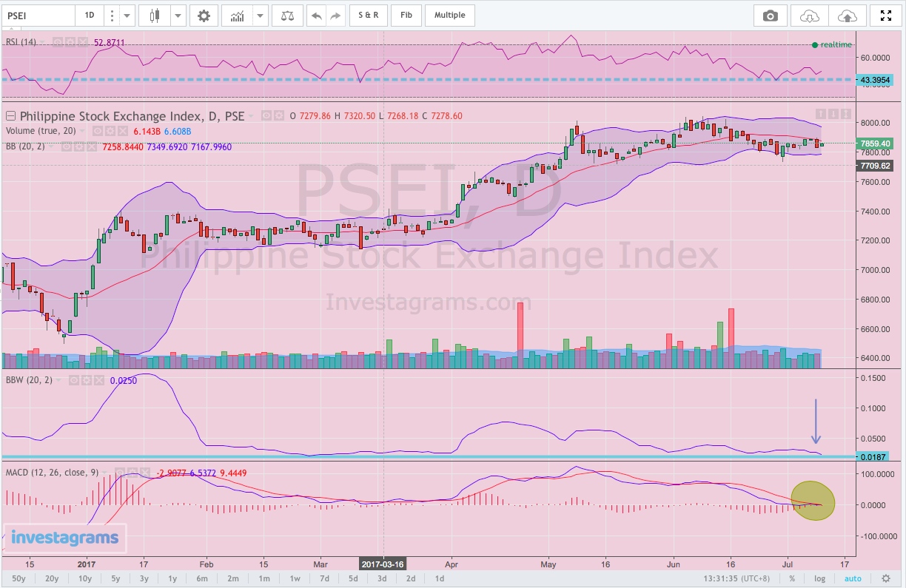Image resolution: width=906 pixels, height=588 pixels.
Task: Select the 1D interval button
Action: pos(90,15)
